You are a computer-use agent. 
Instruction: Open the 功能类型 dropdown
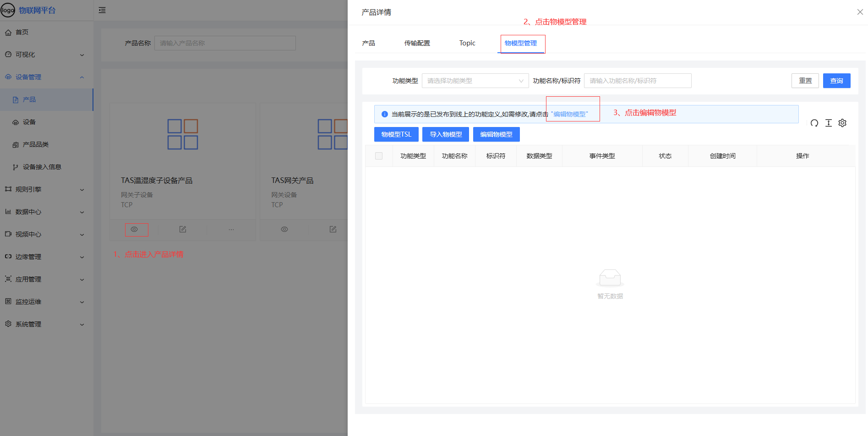pyautogui.click(x=475, y=81)
